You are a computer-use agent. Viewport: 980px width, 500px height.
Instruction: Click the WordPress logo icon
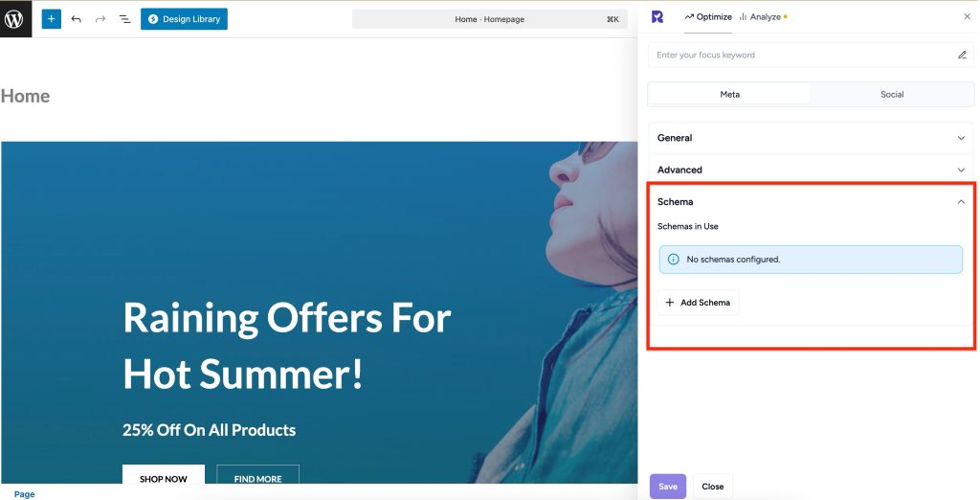tap(15, 19)
